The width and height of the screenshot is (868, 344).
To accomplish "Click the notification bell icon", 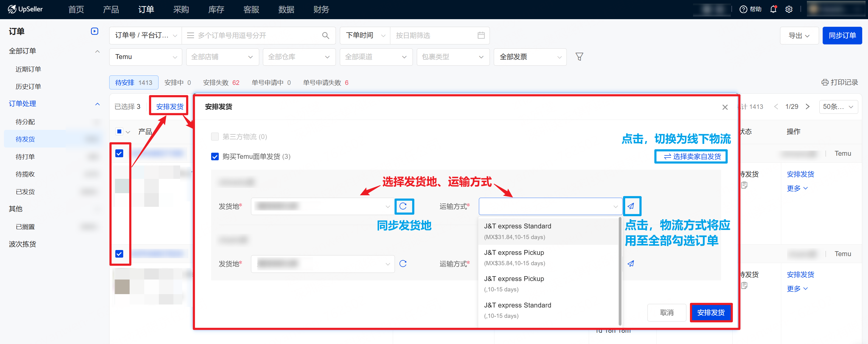I will [773, 9].
